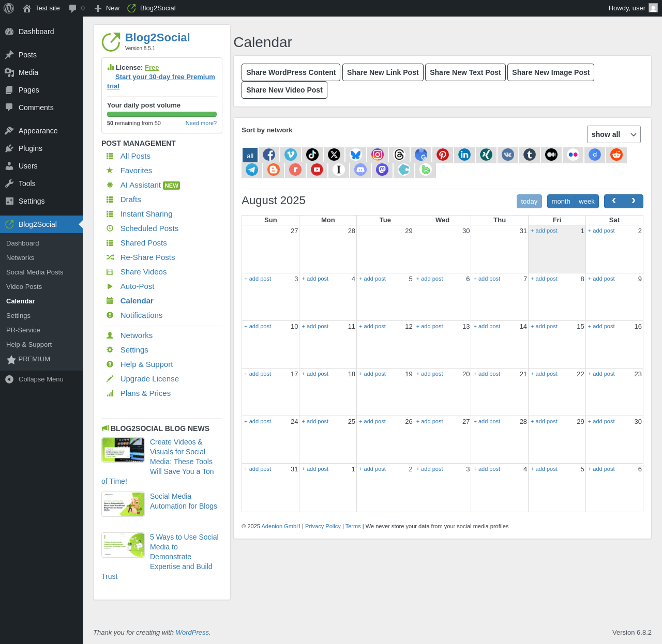
Task: Click 'Need more?' link
Action: coord(201,123)
